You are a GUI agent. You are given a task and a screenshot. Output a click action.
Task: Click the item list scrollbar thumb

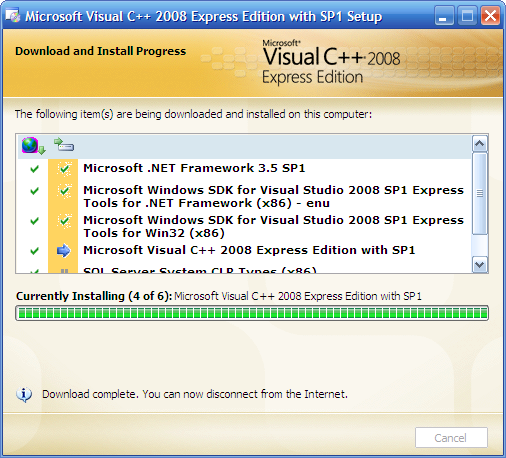coord(480,194)
